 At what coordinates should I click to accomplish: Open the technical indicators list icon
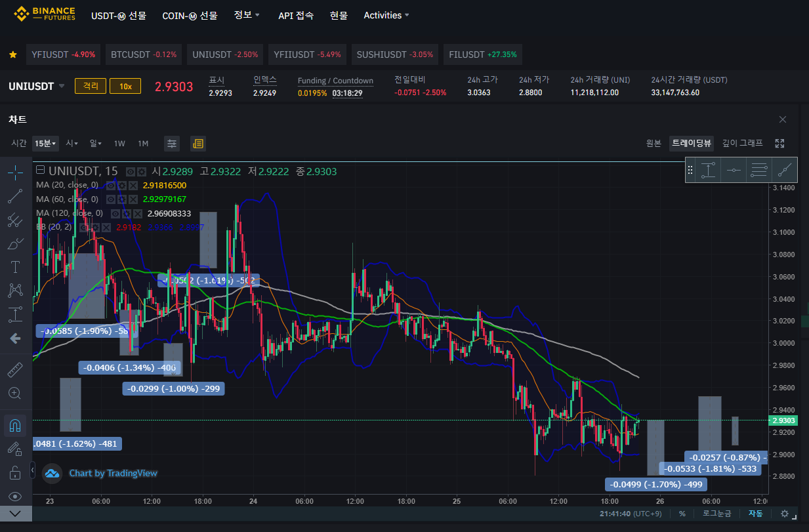click(x=198, y=143)
